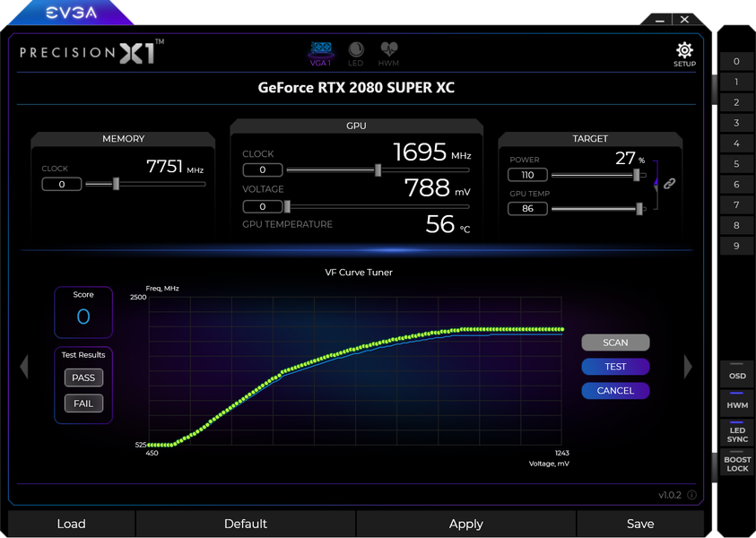This screenshot has height=538, width=756.
Task: Click the Apply button at bottom
Action: [465, 524]
